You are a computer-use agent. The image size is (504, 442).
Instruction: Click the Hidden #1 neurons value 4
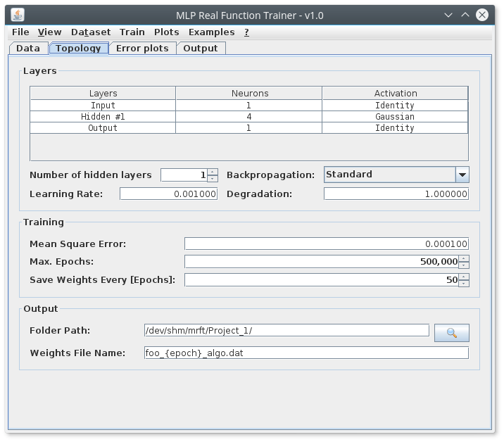(x=249, y=117)
